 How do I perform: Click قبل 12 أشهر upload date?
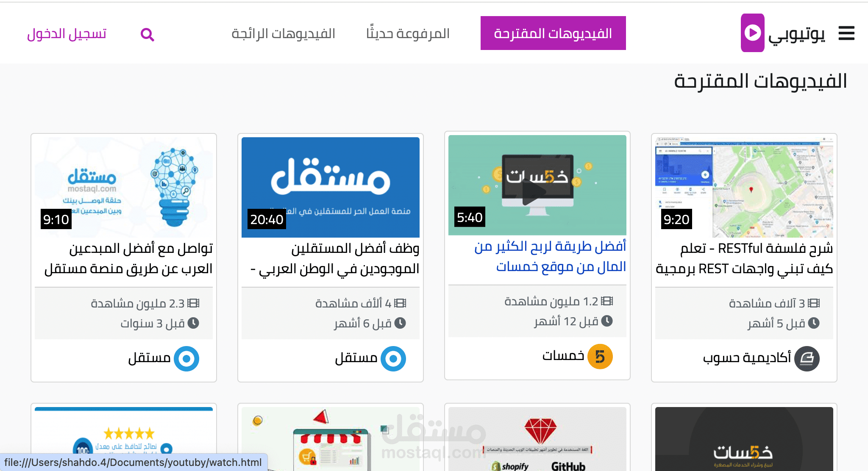coord(566,321)
